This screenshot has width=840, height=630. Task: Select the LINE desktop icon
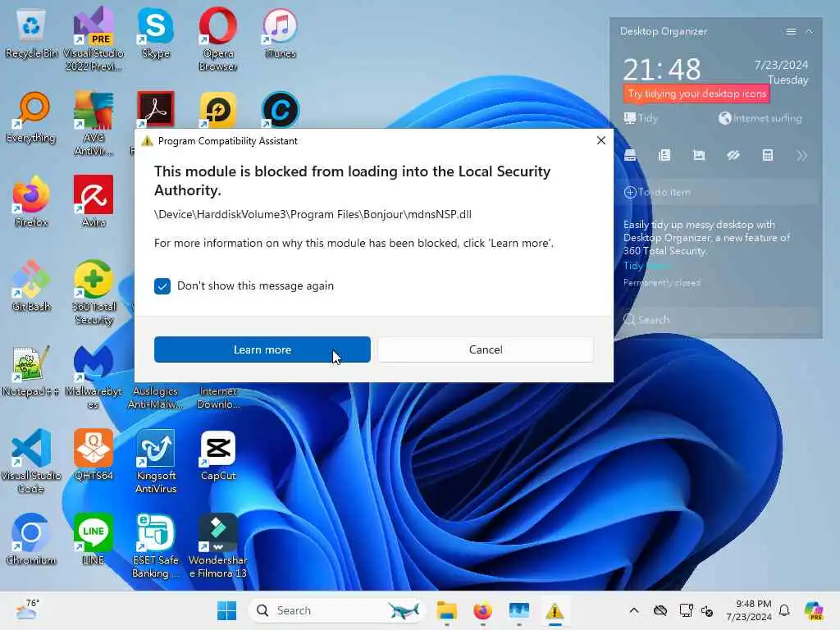[94, 540]
